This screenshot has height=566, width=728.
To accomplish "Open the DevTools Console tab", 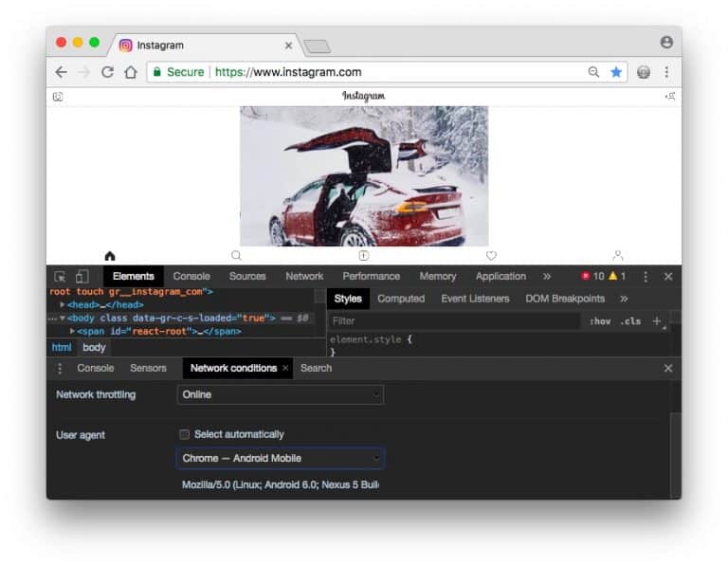I will 191,276.
